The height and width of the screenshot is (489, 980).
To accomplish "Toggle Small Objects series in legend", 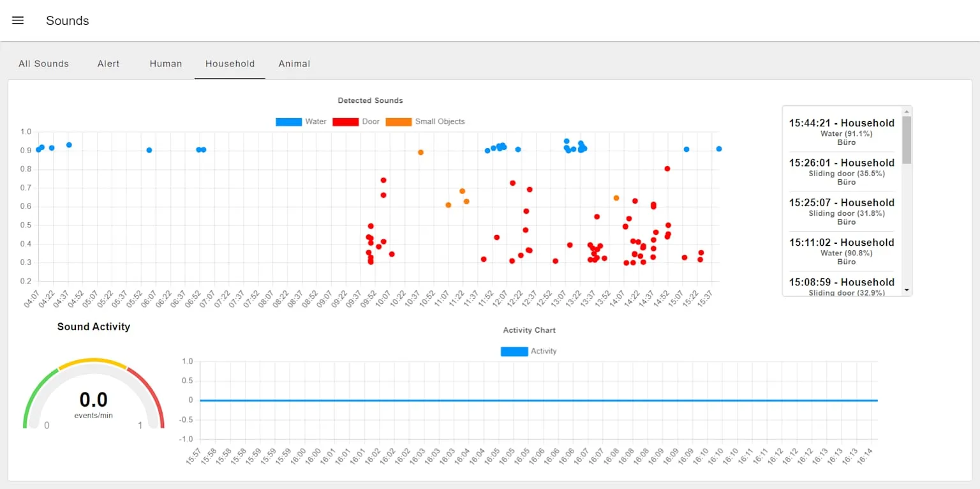I will [x=425, y=121].
